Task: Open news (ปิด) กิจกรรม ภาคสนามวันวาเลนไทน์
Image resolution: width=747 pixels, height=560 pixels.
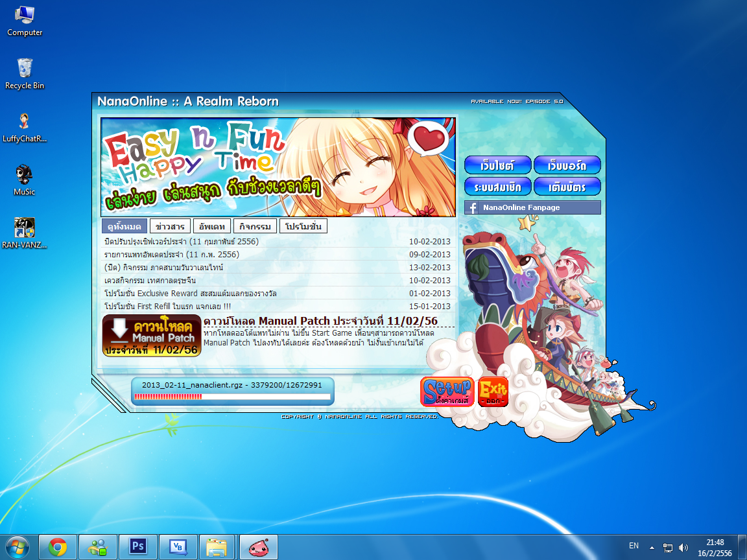Action: pyautogui.click(x=164, y=267)
